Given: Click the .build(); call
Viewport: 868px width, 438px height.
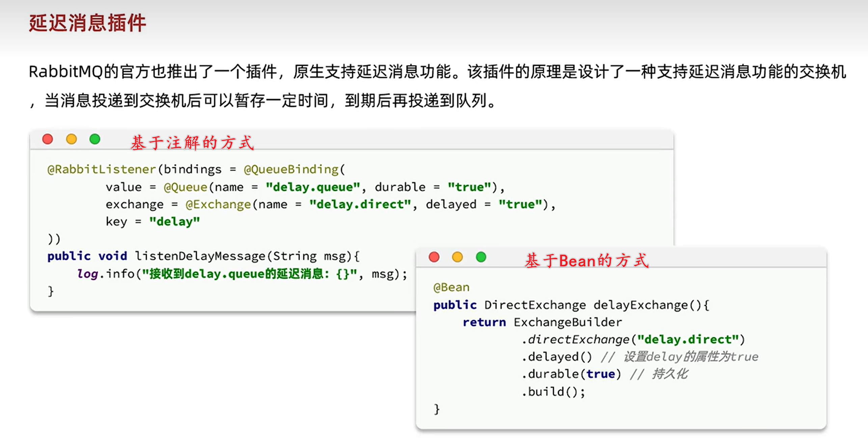Looking at the screenshot, I should click(553, 392).
